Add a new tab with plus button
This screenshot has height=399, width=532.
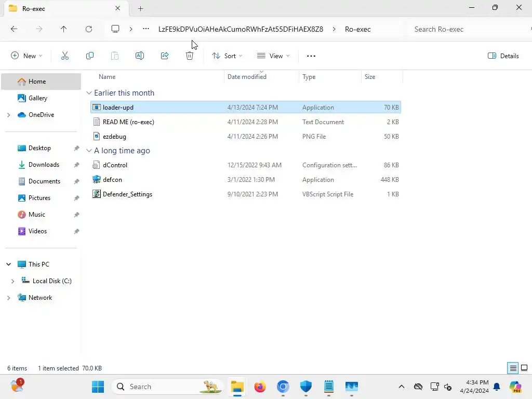(x=140, y=8)
